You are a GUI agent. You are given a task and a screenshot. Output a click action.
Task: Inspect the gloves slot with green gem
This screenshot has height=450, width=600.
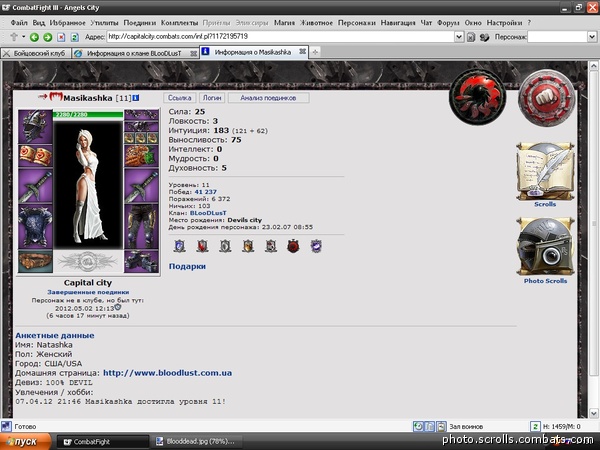[x=141, y=155]
